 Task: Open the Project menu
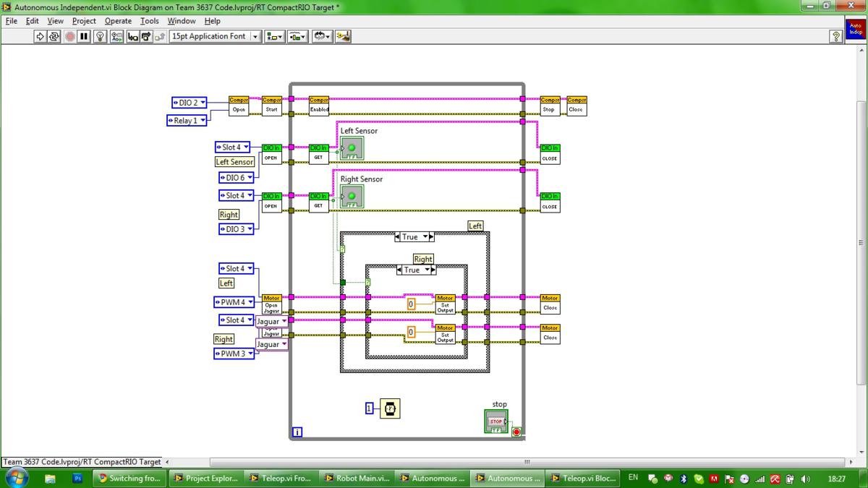click(84, 21)
